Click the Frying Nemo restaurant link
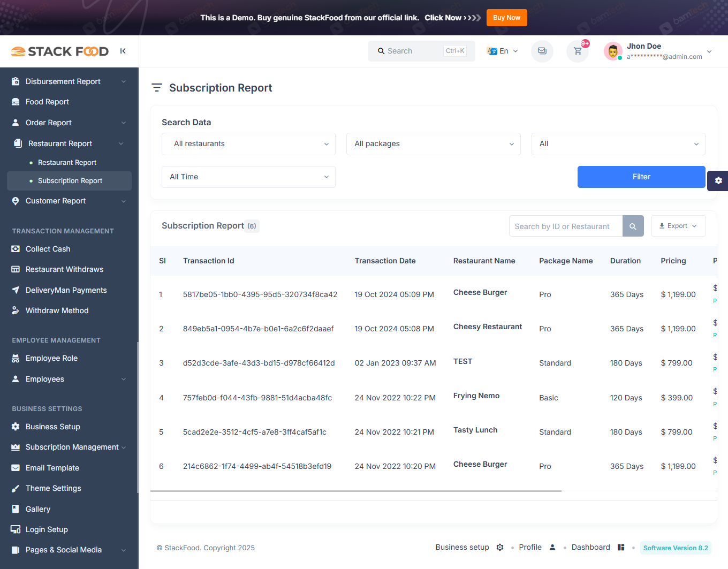Screen dimensions: 728x569 476,396
